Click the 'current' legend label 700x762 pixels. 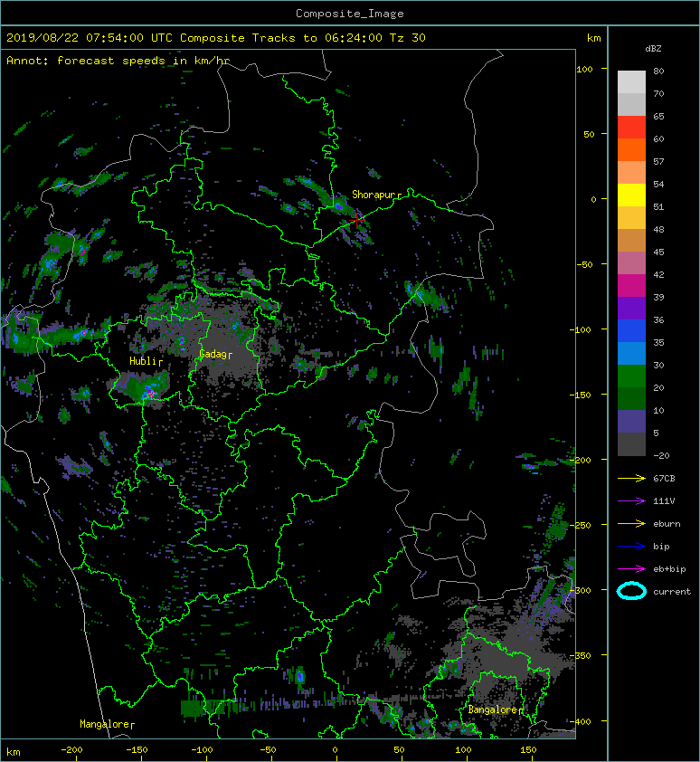click(x=672, y=592)
